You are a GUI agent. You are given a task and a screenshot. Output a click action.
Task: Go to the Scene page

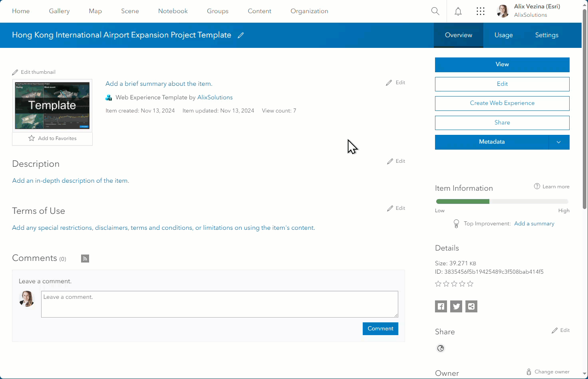coord(130,11)
